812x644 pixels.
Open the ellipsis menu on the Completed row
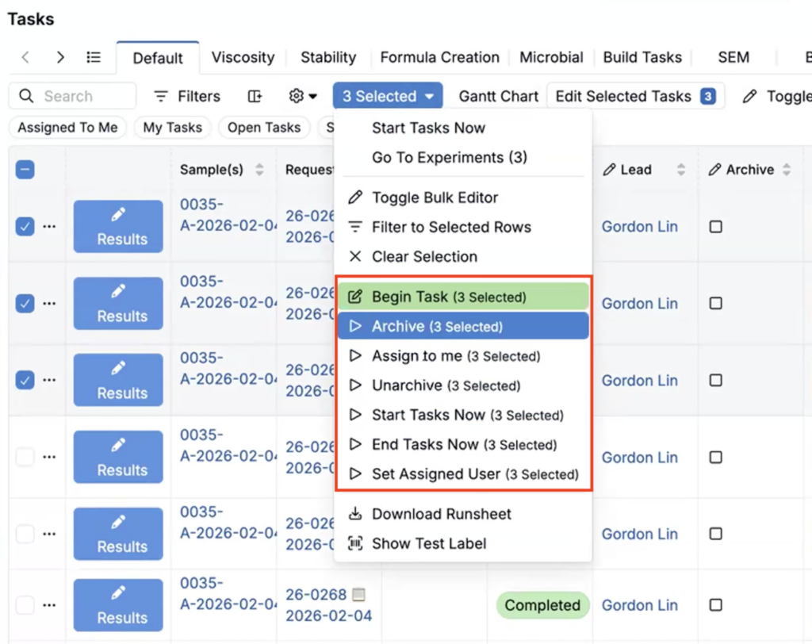click(50, 604)
